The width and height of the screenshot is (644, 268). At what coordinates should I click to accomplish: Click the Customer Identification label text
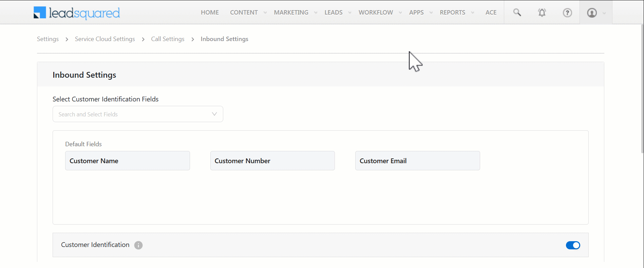95,245
